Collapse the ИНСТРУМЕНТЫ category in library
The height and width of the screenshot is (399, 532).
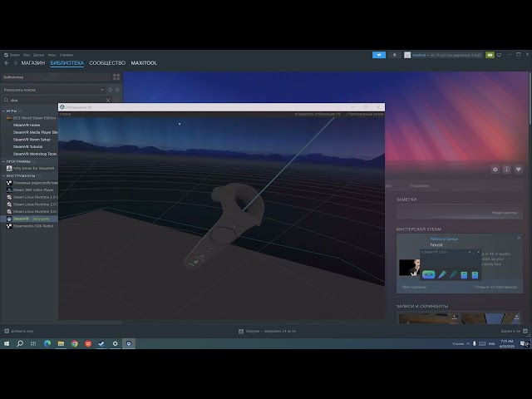4,175
